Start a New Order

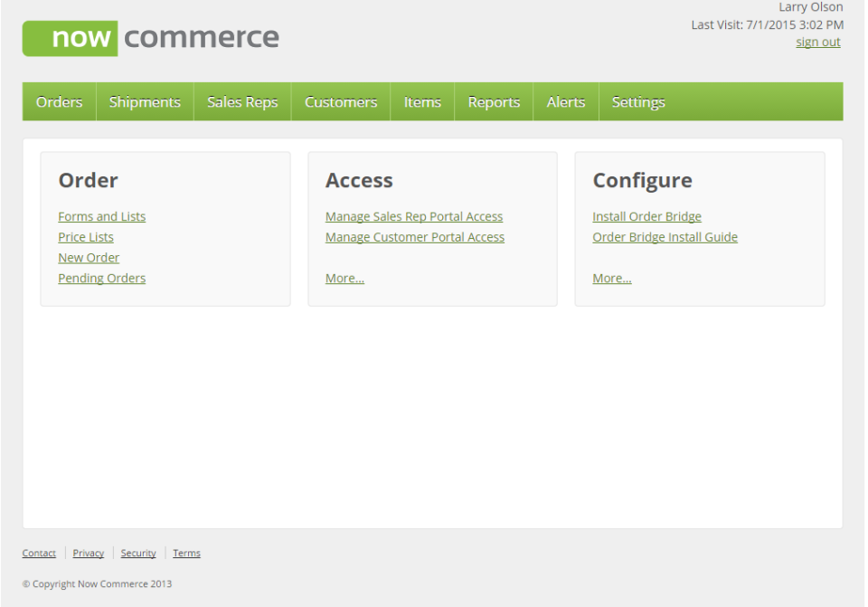coord(88,257)
